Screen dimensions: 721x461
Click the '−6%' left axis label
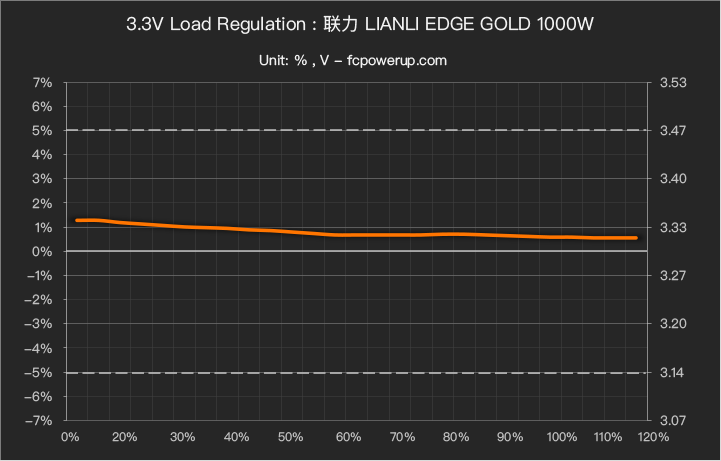tap(39, 396)
